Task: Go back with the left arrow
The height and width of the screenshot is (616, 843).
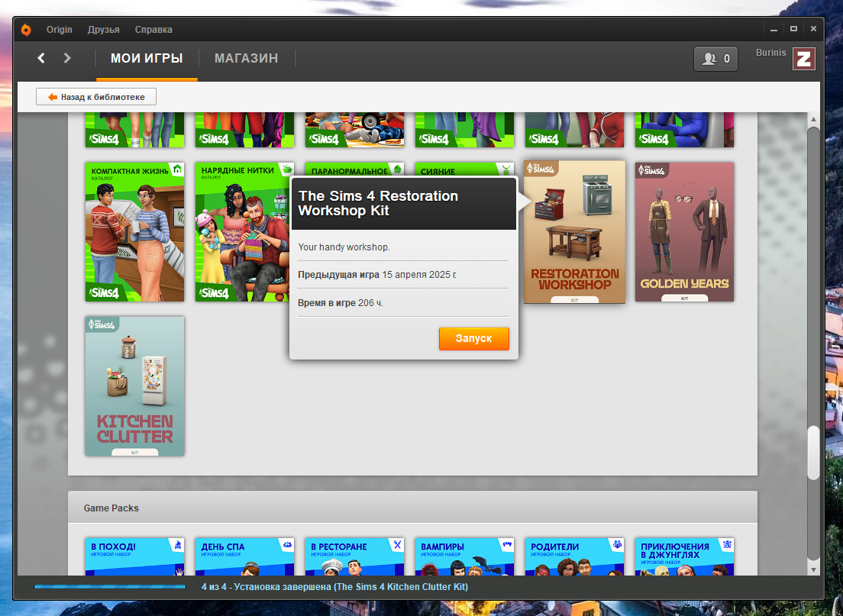Action: click(41, 58)
